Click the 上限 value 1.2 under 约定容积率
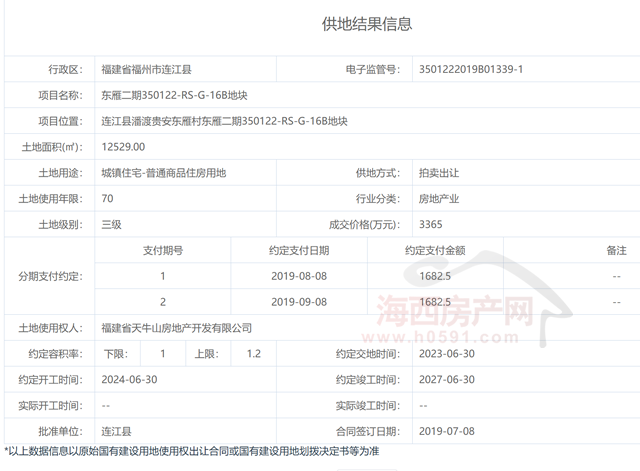Screen dimensions: 640x471 tap(253, 354)
